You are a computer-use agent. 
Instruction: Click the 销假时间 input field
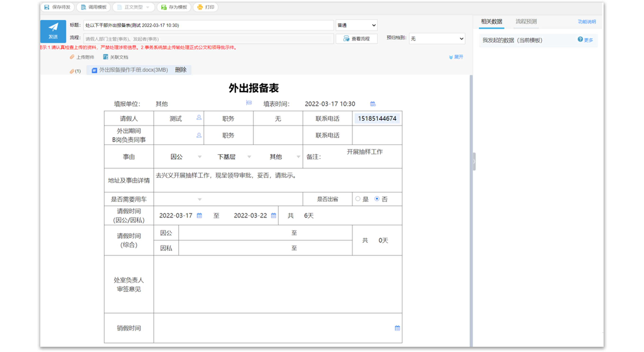tap(277, 328)
